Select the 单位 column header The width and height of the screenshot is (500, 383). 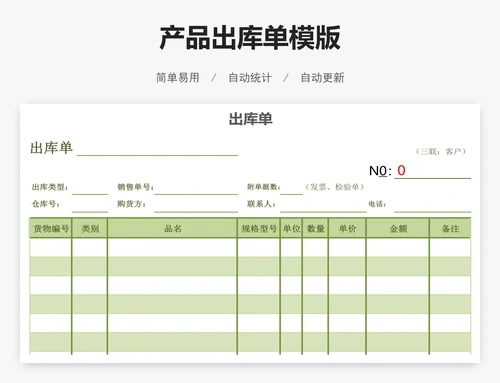[291, 228]
